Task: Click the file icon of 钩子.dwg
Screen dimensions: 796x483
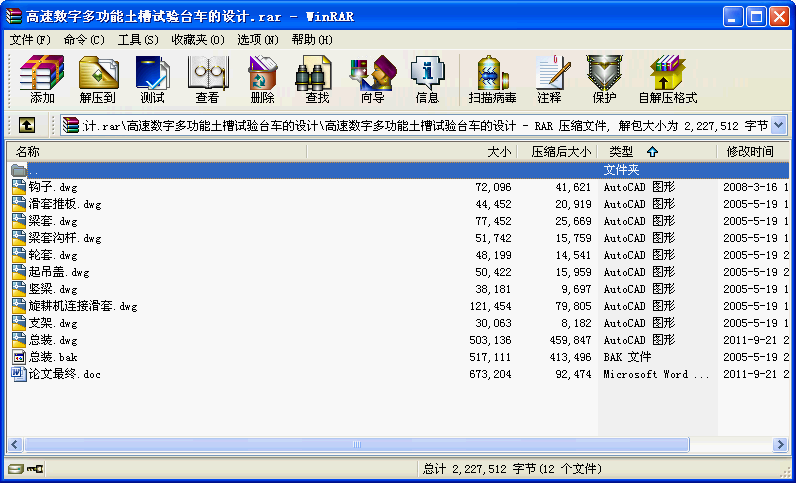Action: 19,187
